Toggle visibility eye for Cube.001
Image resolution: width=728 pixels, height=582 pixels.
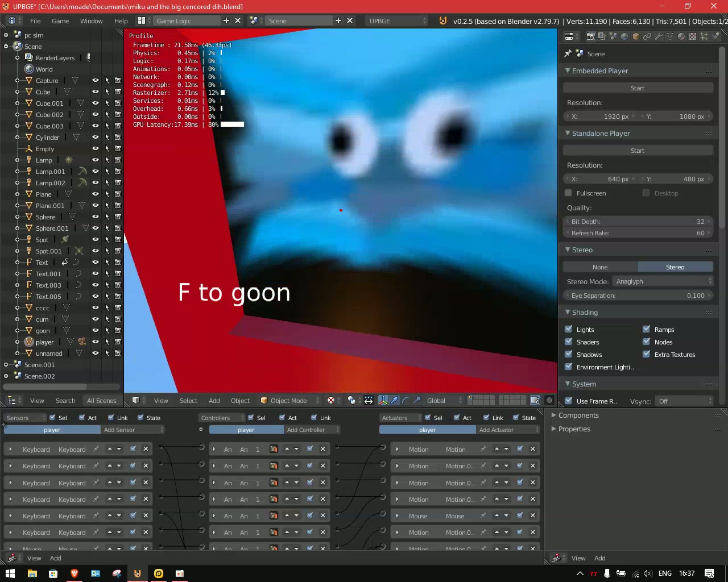pyautogui.click(x=96, y=103)
